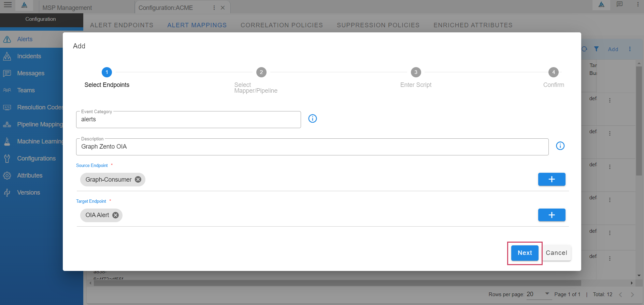
Task: Switch to the Alert Endpoints tab
Action: click(x=121, y=25)
